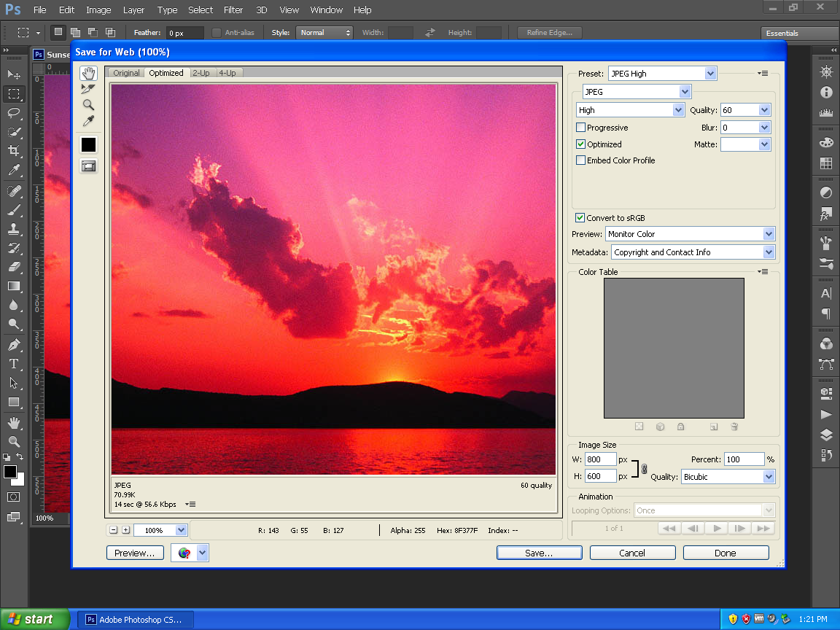
Task: Select the Lasso tool
Action: 14,113
